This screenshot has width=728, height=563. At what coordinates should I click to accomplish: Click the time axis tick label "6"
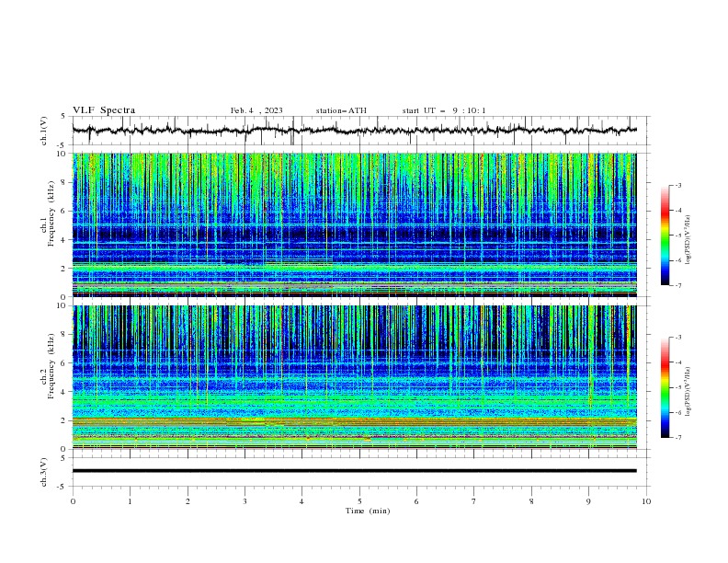(x=416, y=501)
